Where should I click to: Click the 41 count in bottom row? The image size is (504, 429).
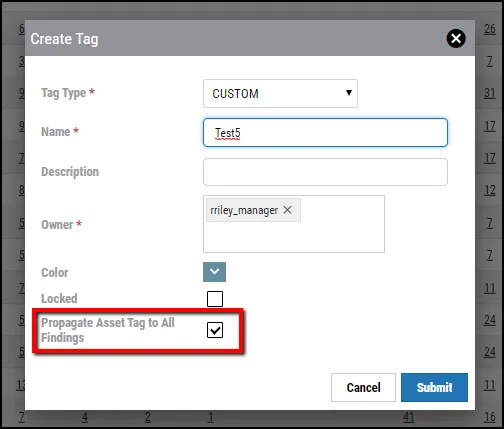click(x=408, y=417)
